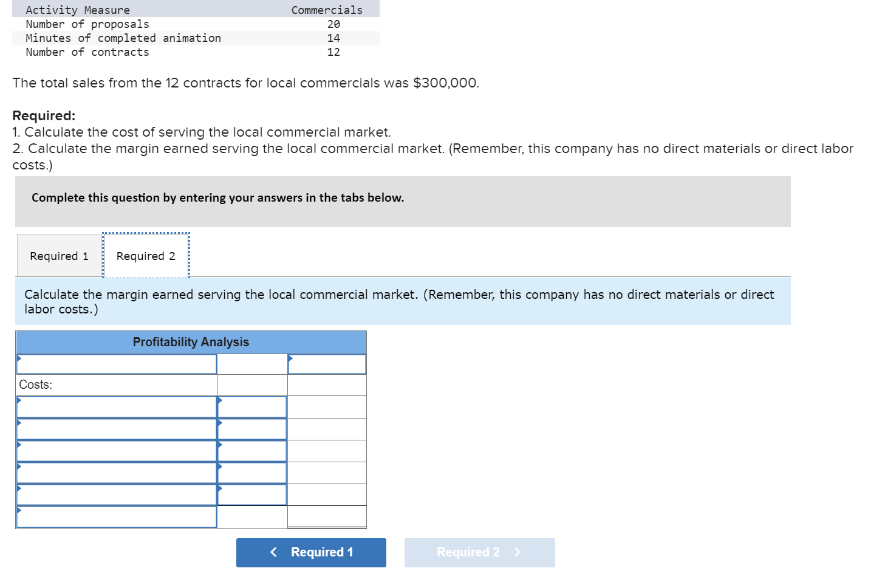Click the value 20 for proposals
The image size is (885, 588).
333,24
